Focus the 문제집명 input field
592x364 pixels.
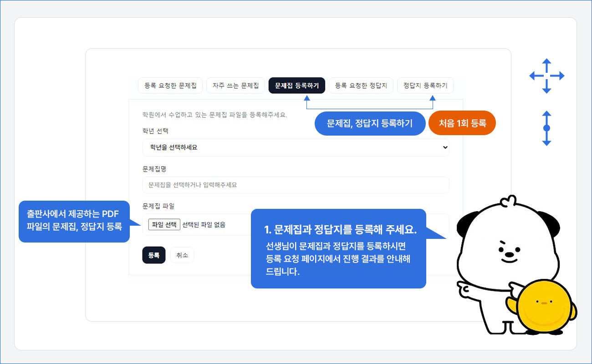click(x=296, y=185)
